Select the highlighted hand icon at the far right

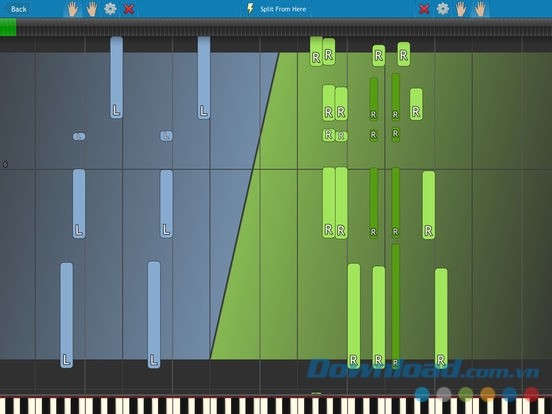point(480,9)
